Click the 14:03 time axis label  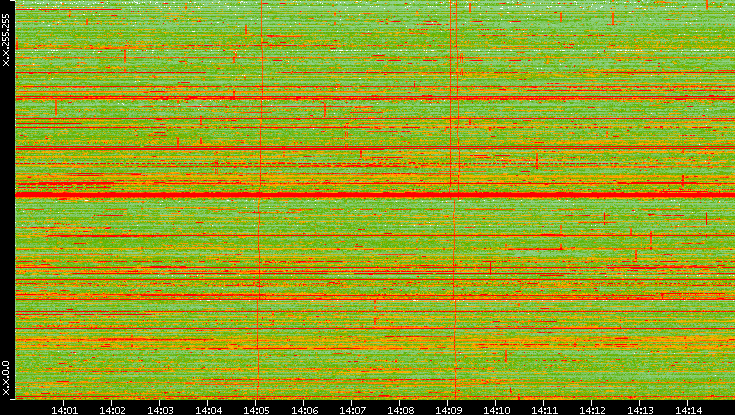pos(160,410)
